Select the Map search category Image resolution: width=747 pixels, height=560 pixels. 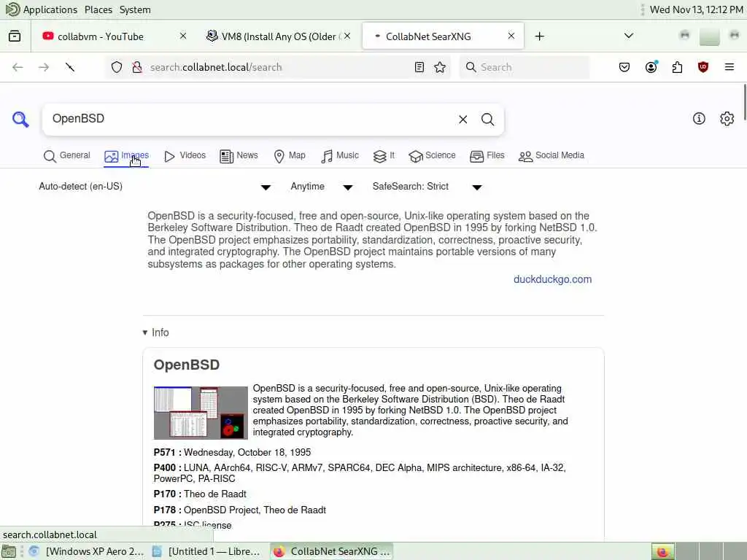coord(290,156)
